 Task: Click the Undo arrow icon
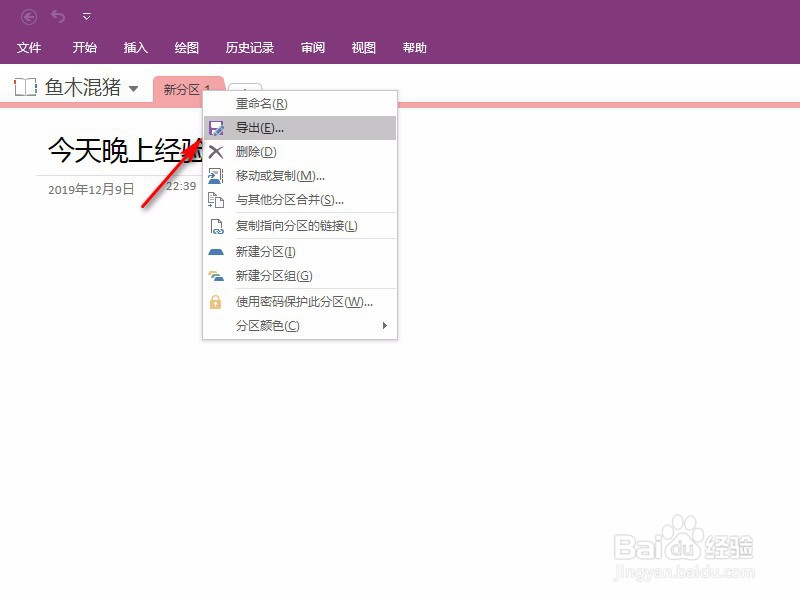[x=58, y=17]
